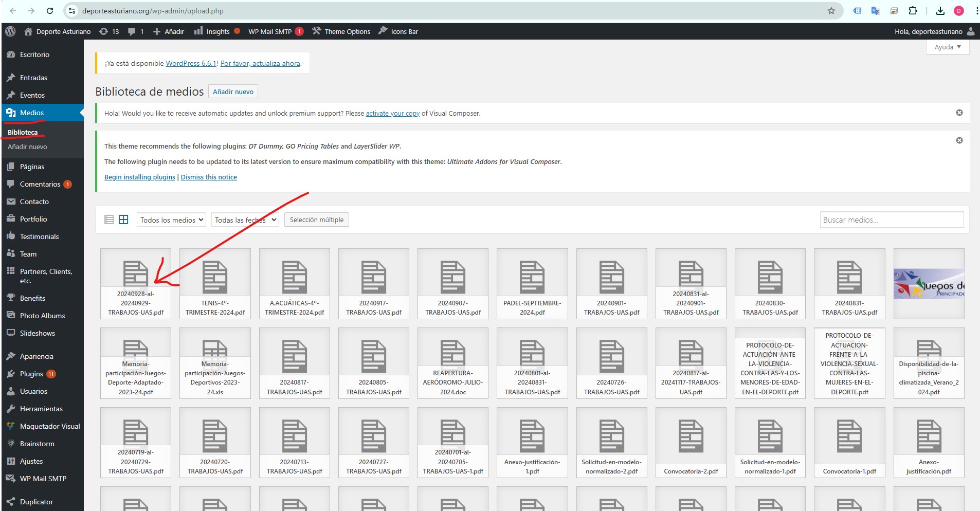Select 20240928-al-20240929-TRABAJOS-UAS.pdf file

coord(136,284)
